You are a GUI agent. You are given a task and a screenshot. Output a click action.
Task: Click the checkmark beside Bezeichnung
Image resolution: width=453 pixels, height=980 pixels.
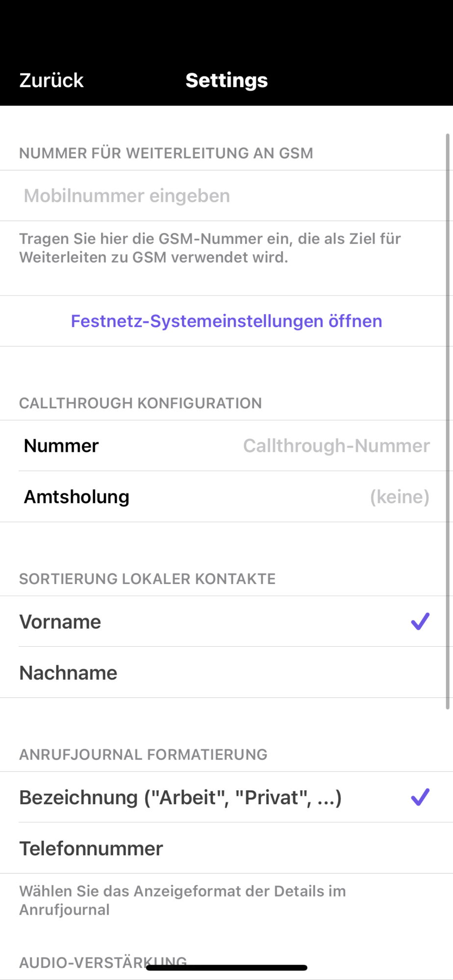click(420, 797)
